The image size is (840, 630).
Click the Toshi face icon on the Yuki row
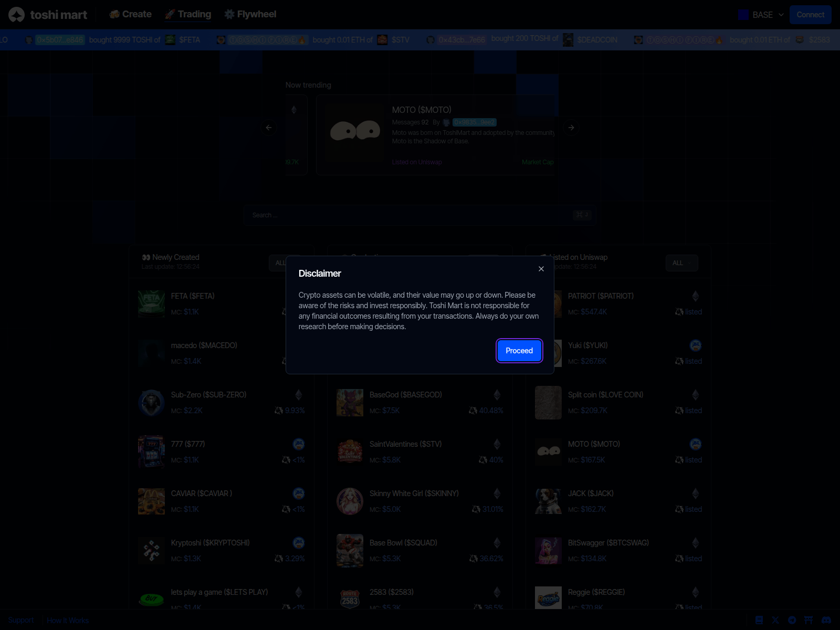coord(696,345)
